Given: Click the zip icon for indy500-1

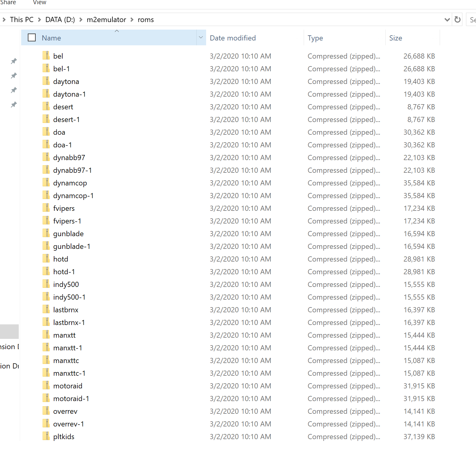Looking at the screenshot, I should tap(46, 297).
